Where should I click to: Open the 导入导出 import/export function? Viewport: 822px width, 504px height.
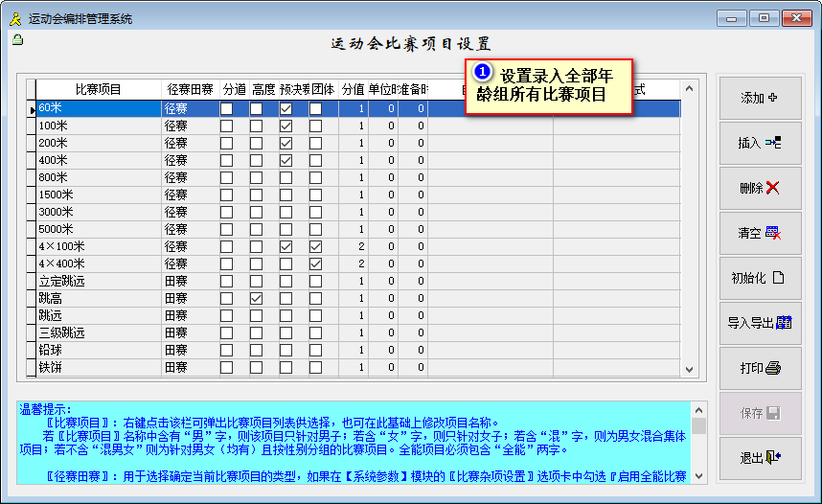(x=758, y=323)
